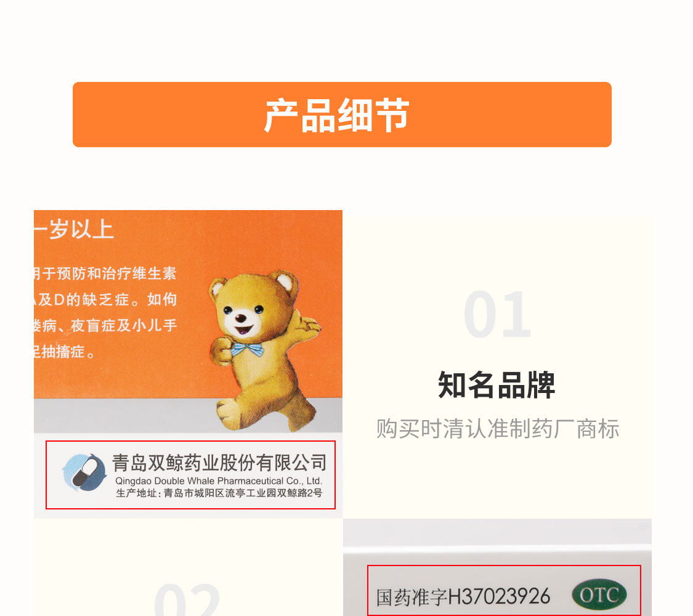Click the 青岛双鲸药业股份有限公司 company name
693x616 pixels.
(x=219, y=463)
